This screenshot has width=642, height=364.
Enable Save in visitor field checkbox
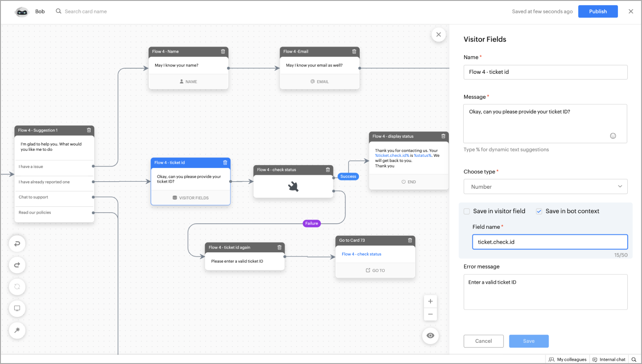[x=467, y=211]
